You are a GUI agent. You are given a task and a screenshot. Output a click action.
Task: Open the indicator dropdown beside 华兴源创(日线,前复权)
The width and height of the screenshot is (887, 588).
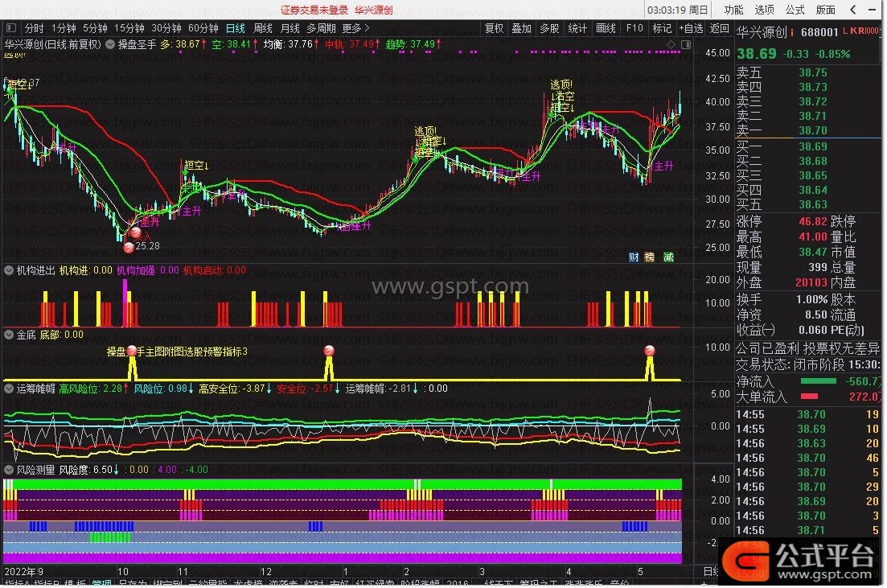pos(109,44)
